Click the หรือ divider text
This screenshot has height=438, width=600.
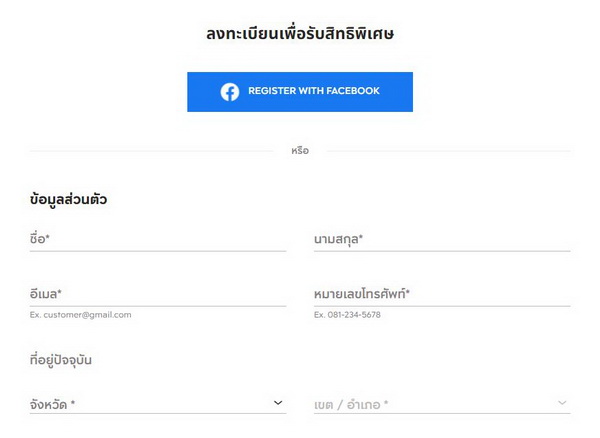(300, 151)
